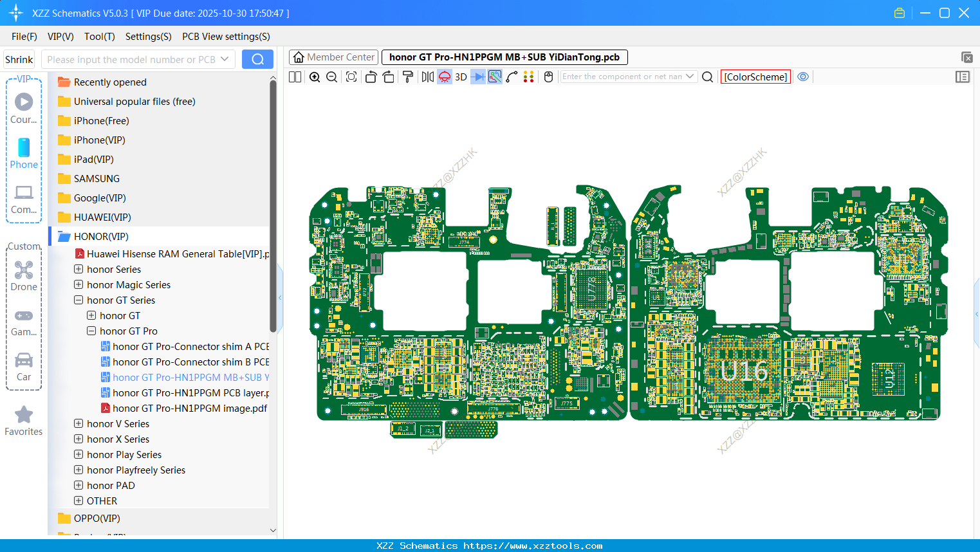
Task: Click the Shrink button
Action: click(x=19, y=59)
